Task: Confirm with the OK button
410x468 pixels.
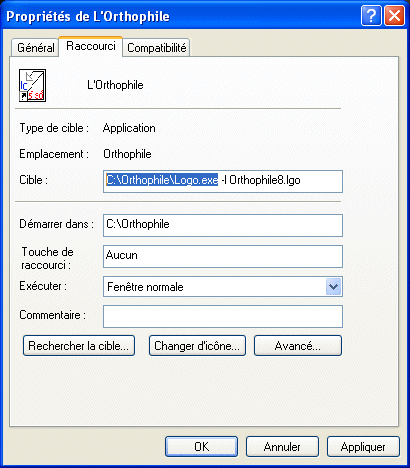Action: coord(201,447)
